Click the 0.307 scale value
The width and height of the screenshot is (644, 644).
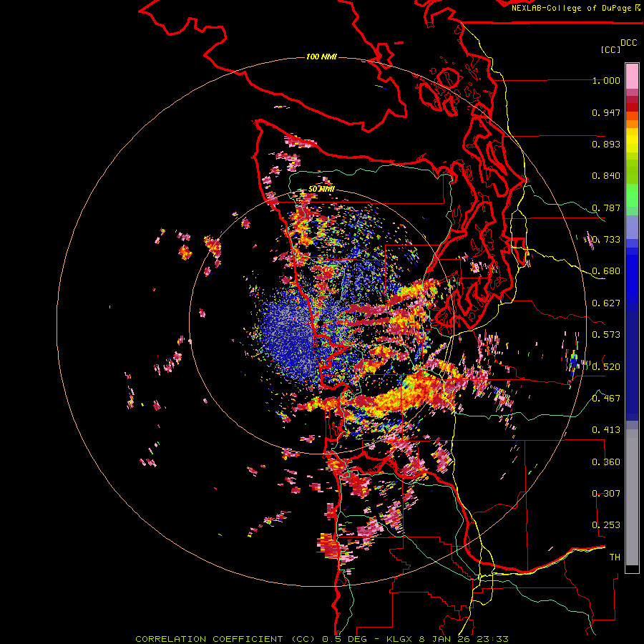(x=606, y=494)
